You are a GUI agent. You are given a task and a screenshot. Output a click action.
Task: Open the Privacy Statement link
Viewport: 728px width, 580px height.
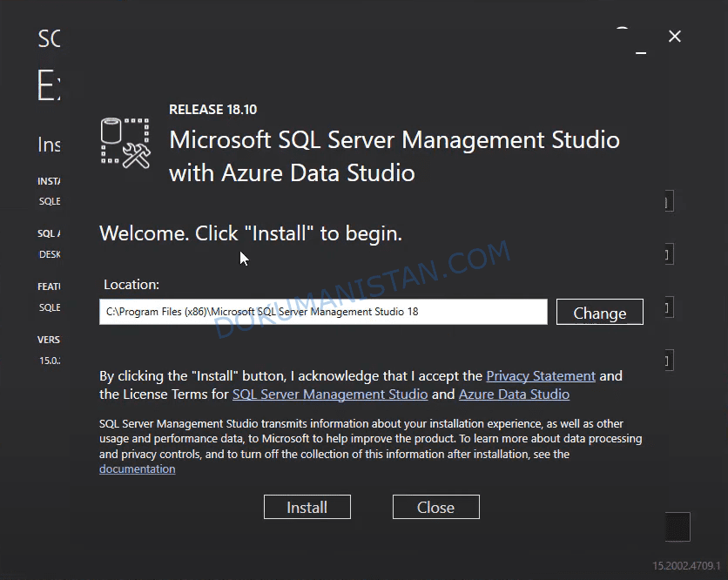(541, 375)
